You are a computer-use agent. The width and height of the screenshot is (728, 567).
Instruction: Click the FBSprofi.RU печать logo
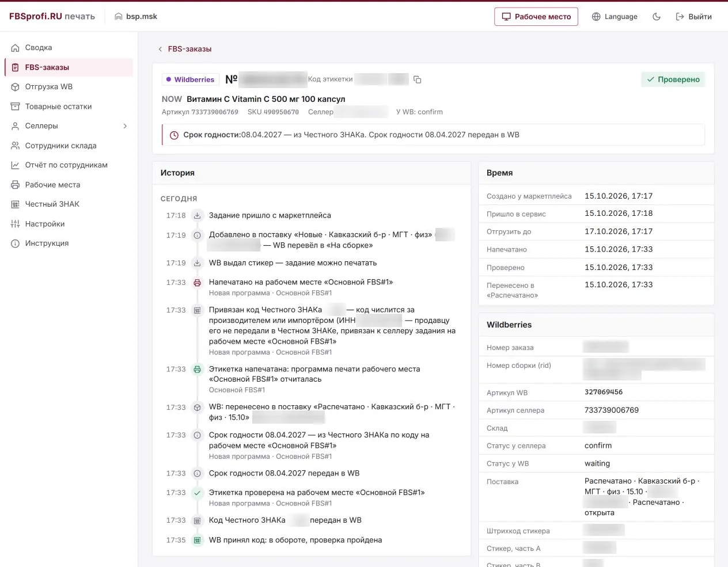(52, 16)
